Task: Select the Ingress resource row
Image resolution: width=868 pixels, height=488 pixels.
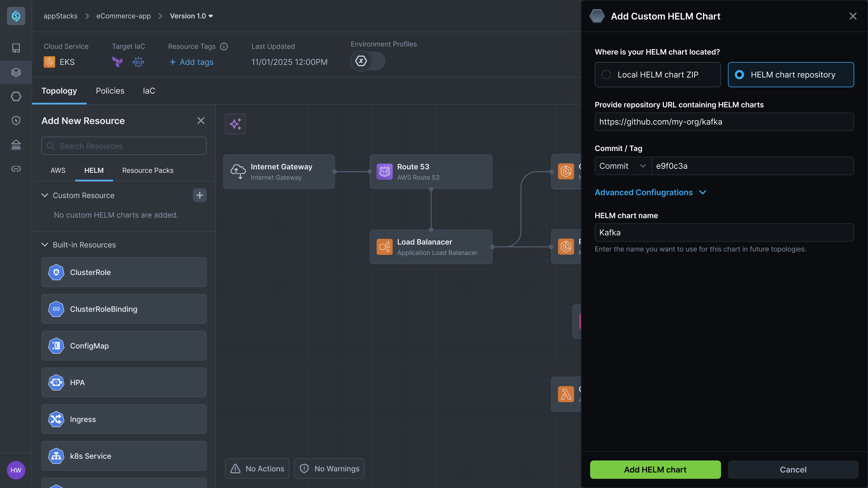Action: tap(124, 419)
